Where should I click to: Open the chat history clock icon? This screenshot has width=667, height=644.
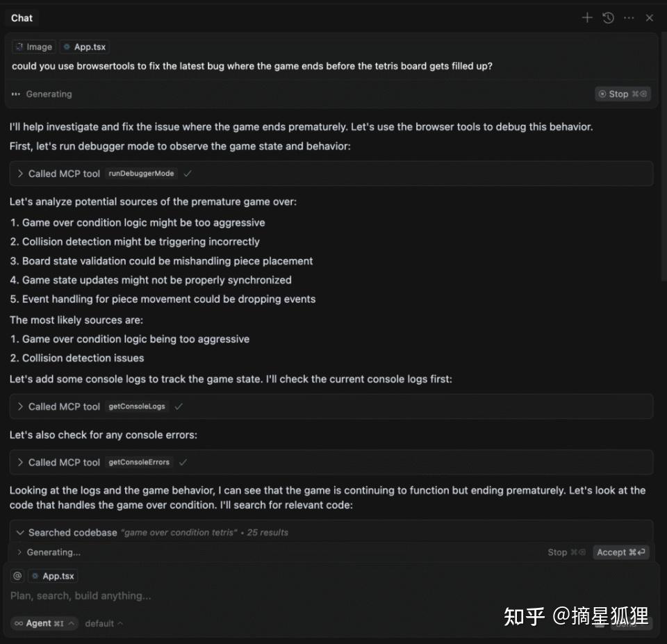pos(609,18)
